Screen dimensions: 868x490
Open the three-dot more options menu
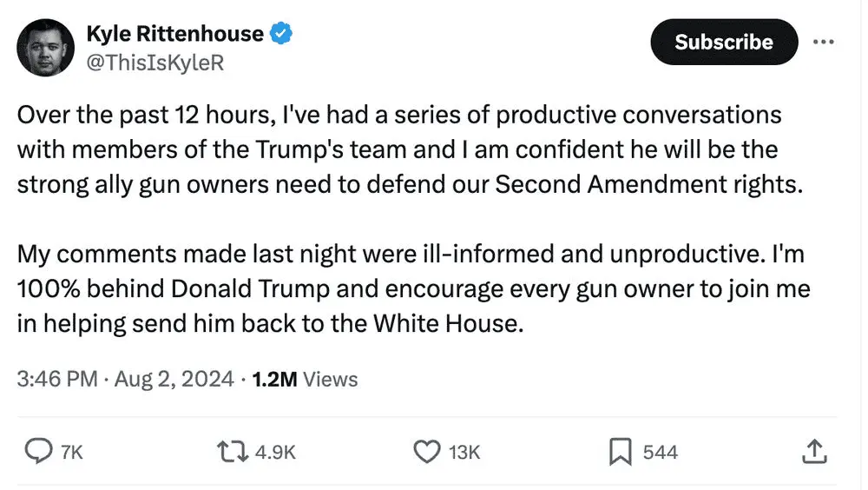click(822, 41)
